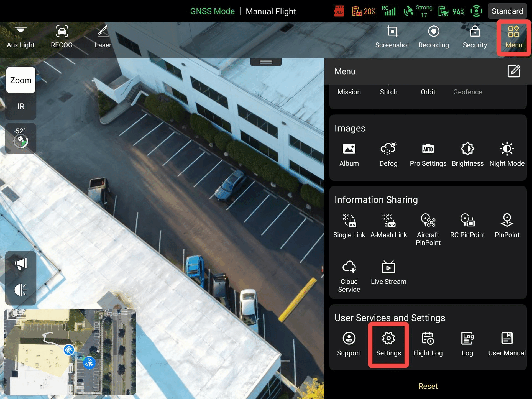Open the Album

[x=349, y=155]
